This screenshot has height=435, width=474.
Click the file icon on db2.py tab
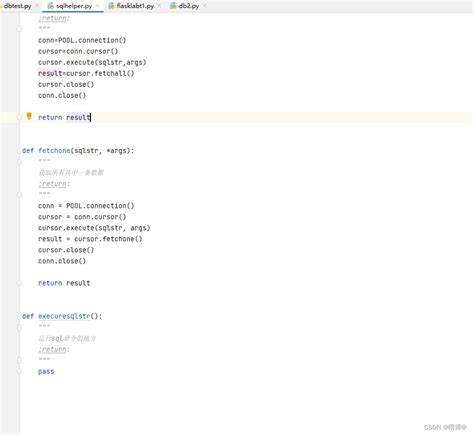click(x=173, y=6)
